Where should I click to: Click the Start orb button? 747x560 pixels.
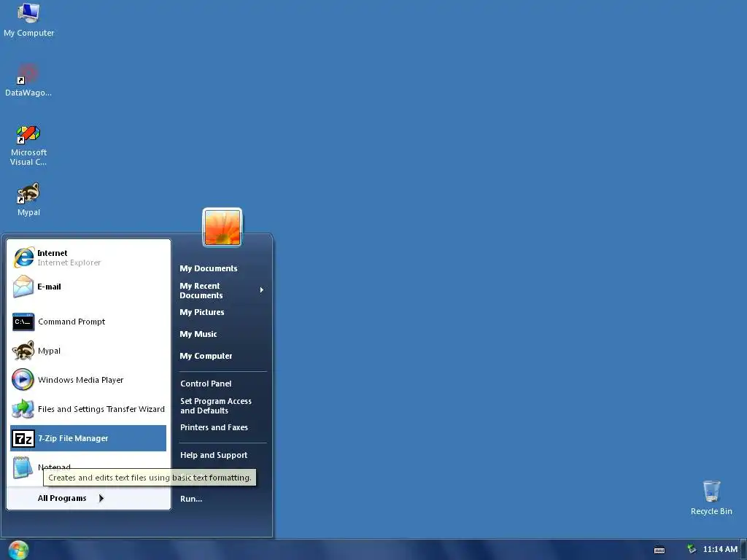pos(18,550)
